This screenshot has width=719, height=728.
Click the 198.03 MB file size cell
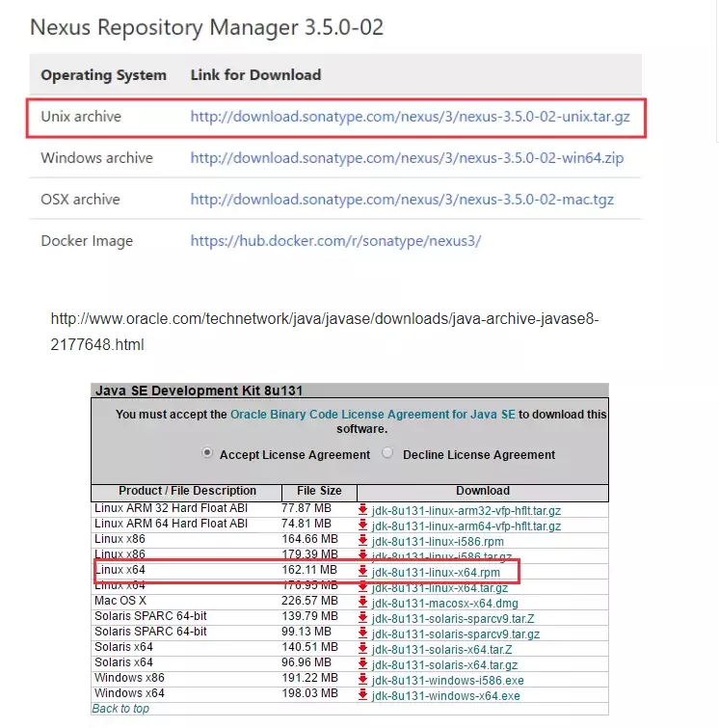pos(309,692)
